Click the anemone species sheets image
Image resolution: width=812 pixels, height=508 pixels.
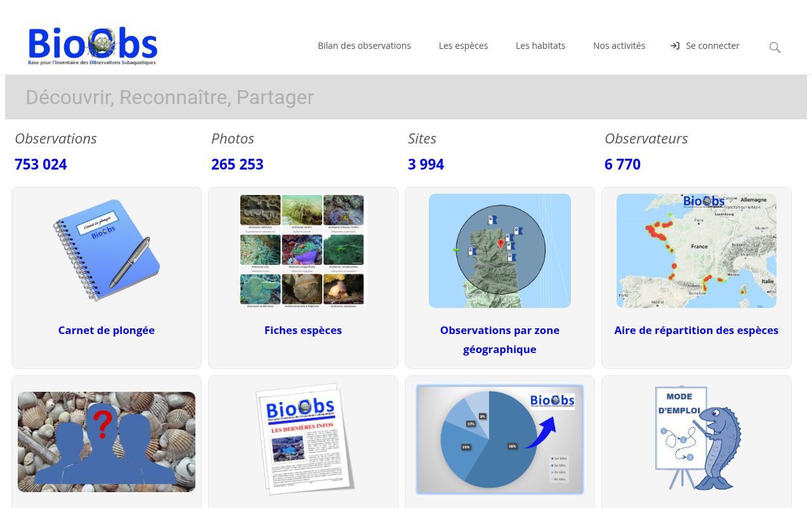pos(303,251)
